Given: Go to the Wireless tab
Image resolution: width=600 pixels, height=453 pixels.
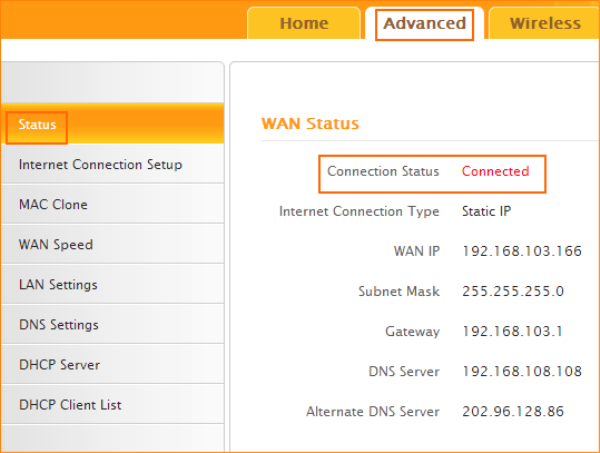Looking at the screenshot, I should [x=545, y=23].
